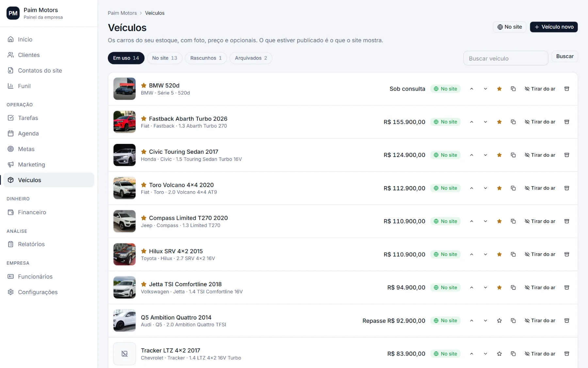
Task: Duplicate the Tracker LTZ 4×2 2017
Action: (513, 354)
